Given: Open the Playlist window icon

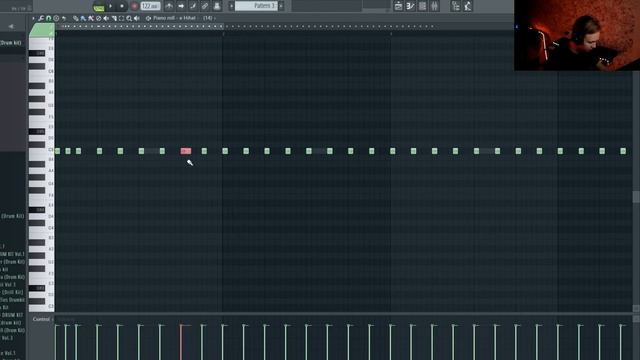Looking at the screenshot, I should [x=398, y=6].
